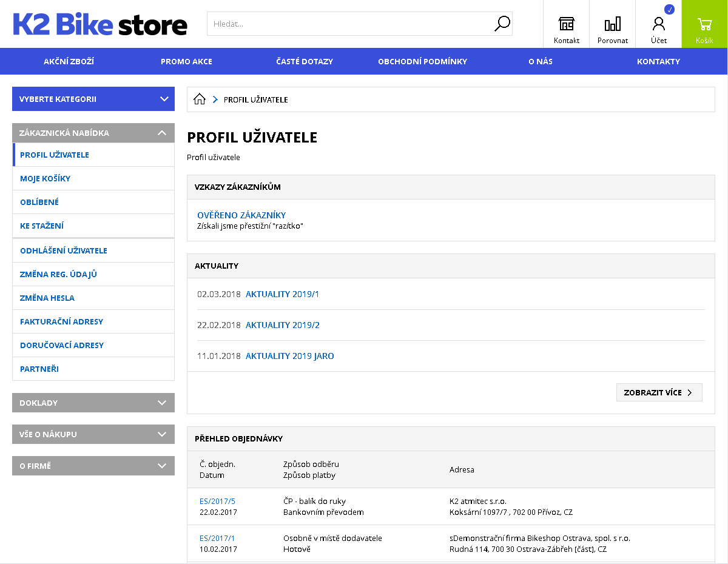Viewport: 728px width, 564px height.
Task: Click the 'Rudná 114, 700 30 Ostrava-Zábřeh' line
Action: [x=528, y=549]
